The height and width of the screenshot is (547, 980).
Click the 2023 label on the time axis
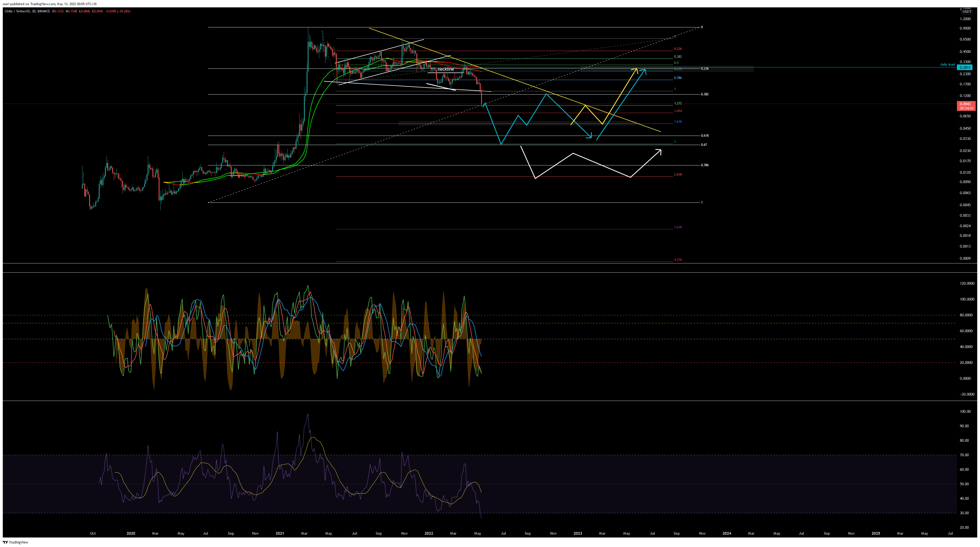[x=578, y=533]
